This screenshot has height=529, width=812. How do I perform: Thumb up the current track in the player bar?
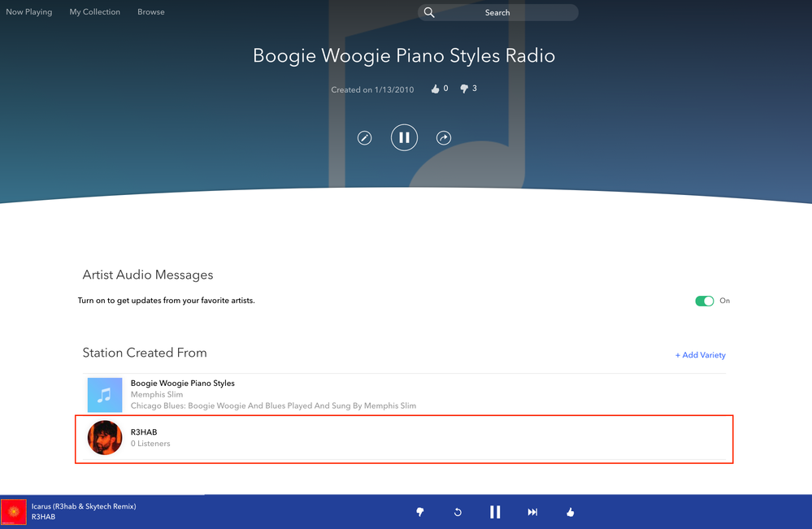tap(571, 512)
